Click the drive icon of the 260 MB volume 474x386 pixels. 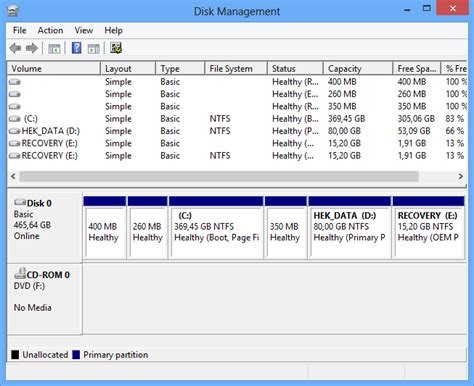15,94
